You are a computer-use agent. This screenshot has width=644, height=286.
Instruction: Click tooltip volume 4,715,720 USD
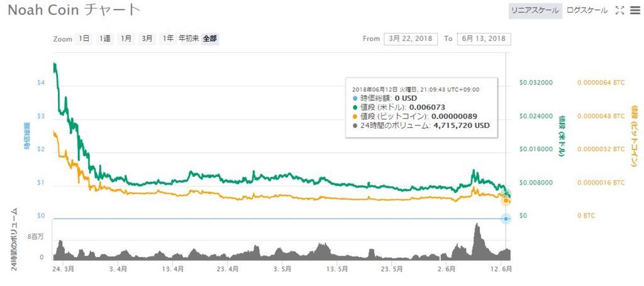coord(462,125)
